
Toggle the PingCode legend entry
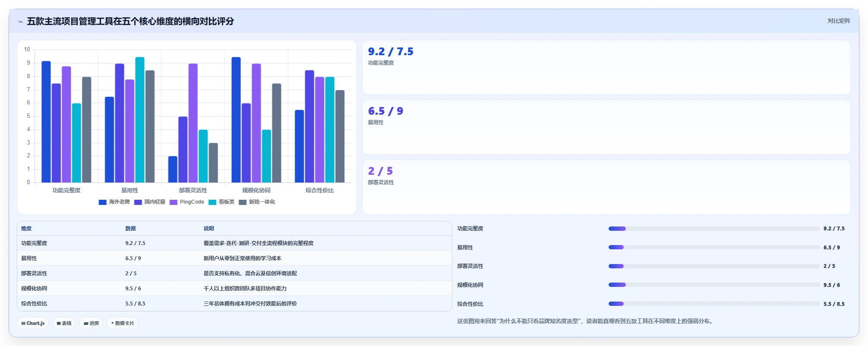(x=187, y=202)
